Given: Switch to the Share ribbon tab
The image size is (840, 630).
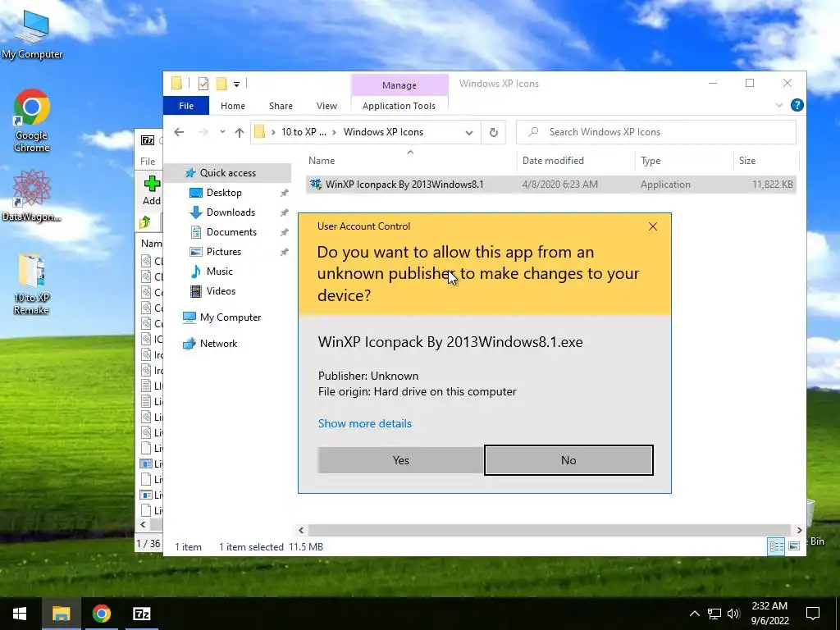Looking at the screenshot, I should click(281, 106).
